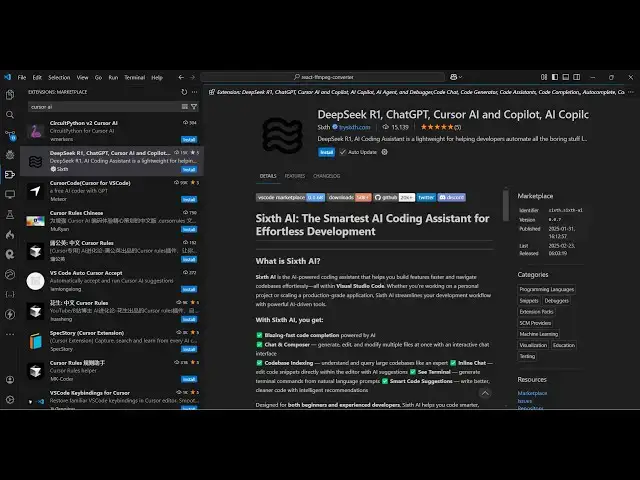Image resolution: width=640 pixels, height=480 pixels.
Task: Install Cursor Rules Chinese from list
Action: 189,229
